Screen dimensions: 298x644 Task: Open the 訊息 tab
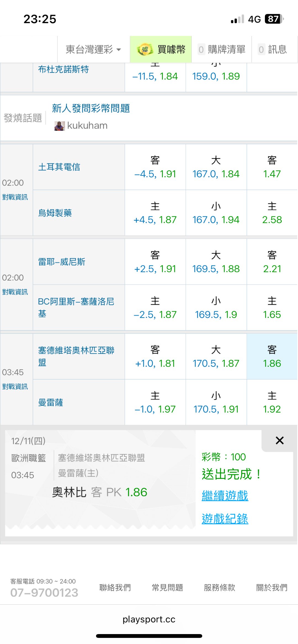click(x=273, y=50)
